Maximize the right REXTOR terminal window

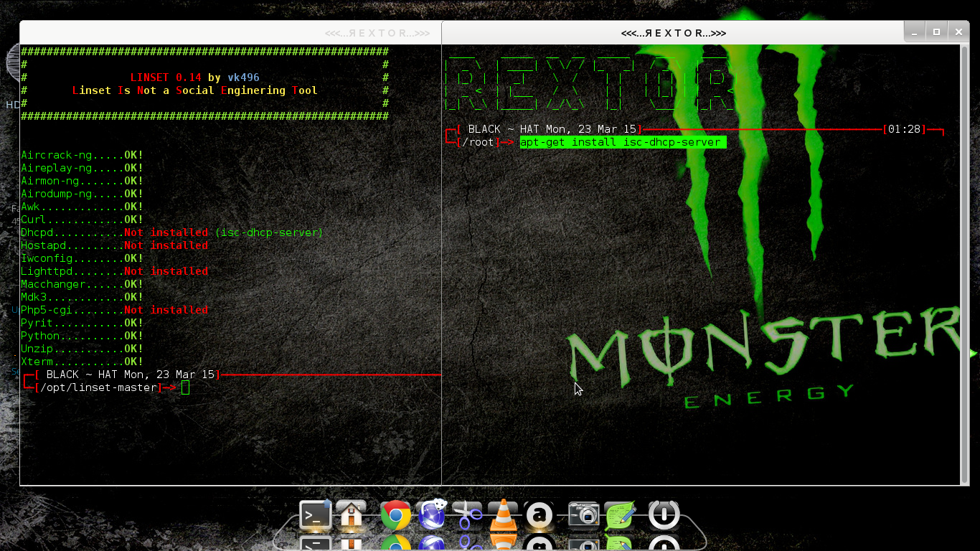point(936,32)
